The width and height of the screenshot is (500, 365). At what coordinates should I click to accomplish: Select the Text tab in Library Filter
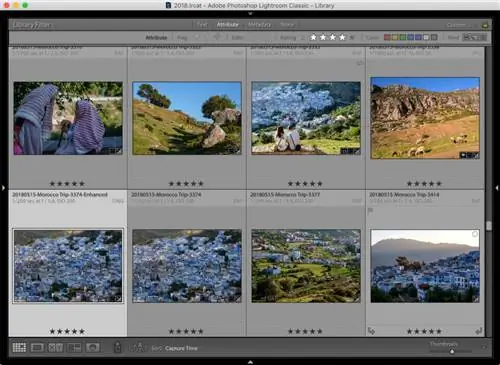pos(202,25)
